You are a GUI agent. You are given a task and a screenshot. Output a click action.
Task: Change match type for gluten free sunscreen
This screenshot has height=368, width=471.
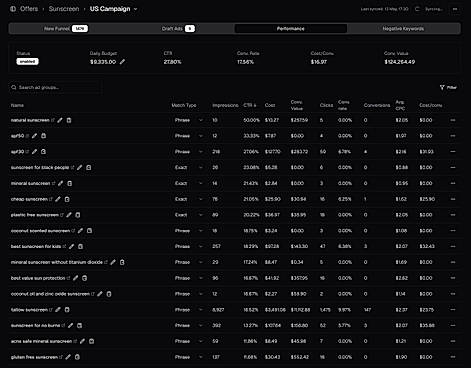tap(189, 357)
